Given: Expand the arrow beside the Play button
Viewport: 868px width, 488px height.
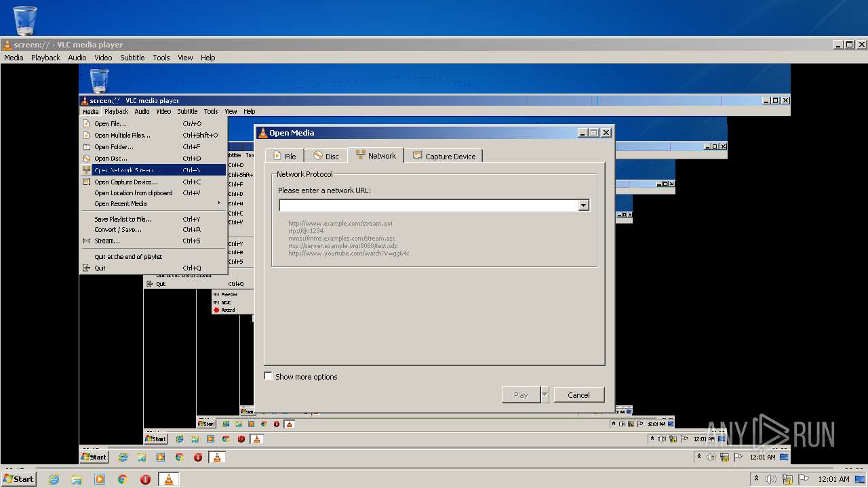Looking at the screenshot, I should (x=545, y=394).
